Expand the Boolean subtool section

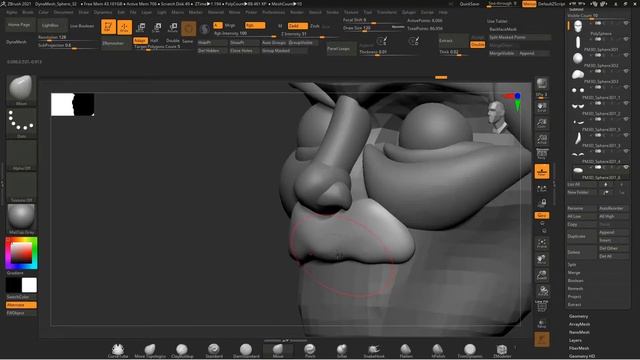576,281
